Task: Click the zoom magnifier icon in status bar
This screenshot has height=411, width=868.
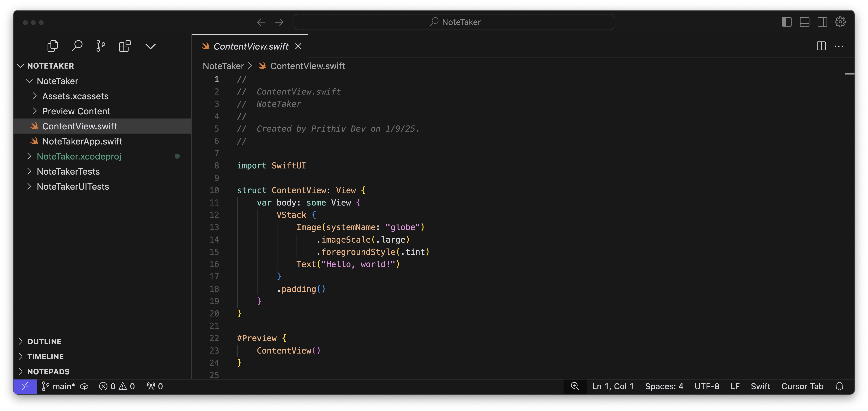Action: point(575,386)
